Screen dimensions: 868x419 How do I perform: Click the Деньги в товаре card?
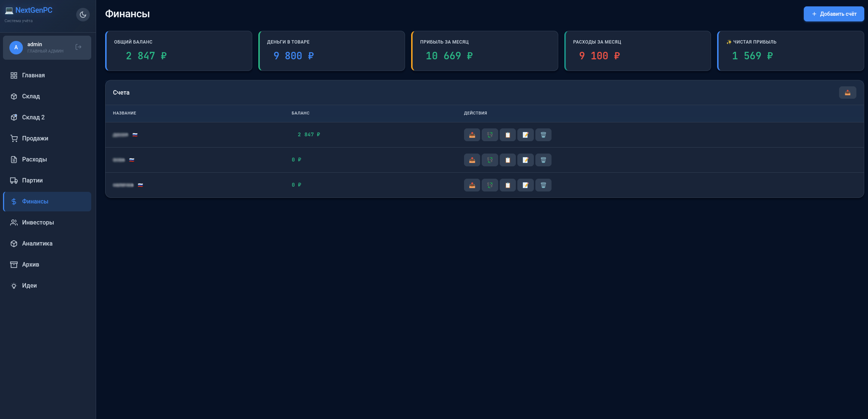click(332, 51)
